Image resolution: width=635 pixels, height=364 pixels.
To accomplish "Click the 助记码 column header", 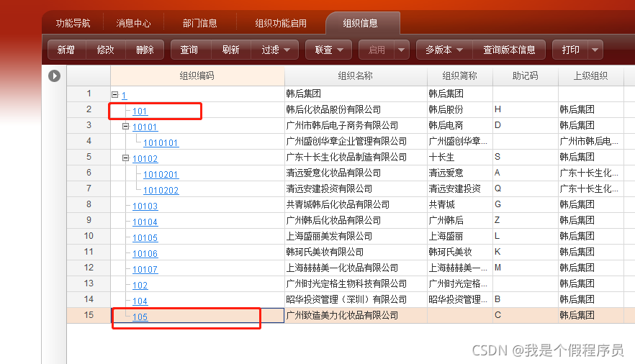I will coord(526,76).
